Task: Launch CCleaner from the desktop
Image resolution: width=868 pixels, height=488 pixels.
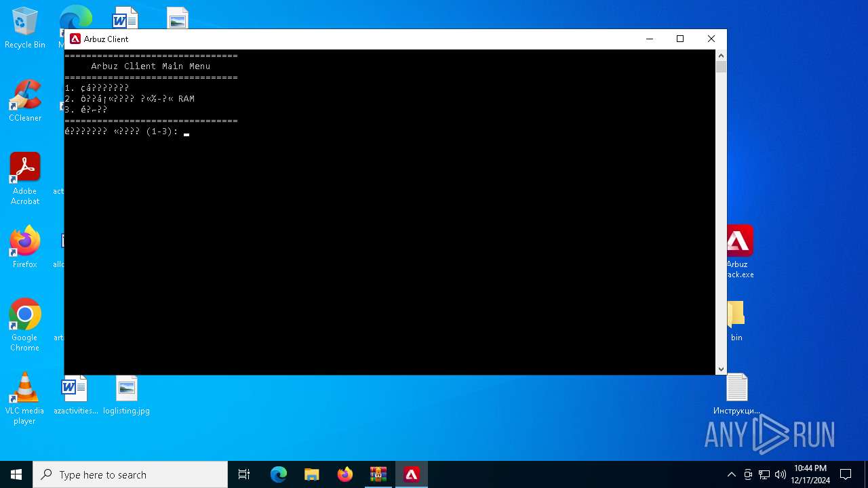Action: tap(25, 100)
